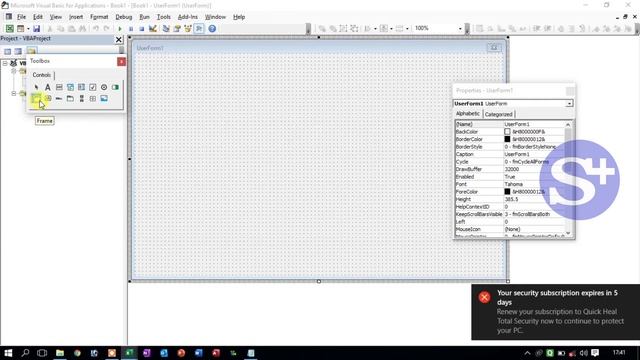This screenshot has width=640, height=360.
Task: Open Windows taskbar search
Action: pos(25,353)
